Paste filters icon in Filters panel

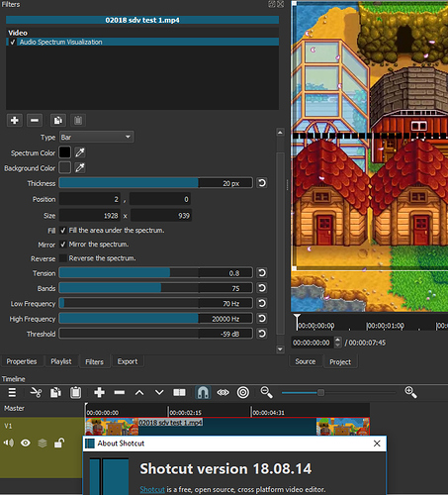point(78,120)
